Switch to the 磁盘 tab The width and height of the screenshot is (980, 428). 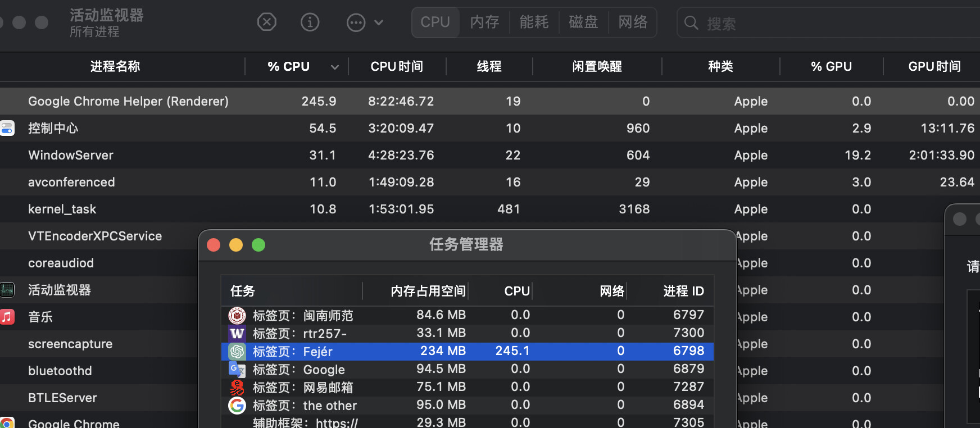[x=583, y=22]
